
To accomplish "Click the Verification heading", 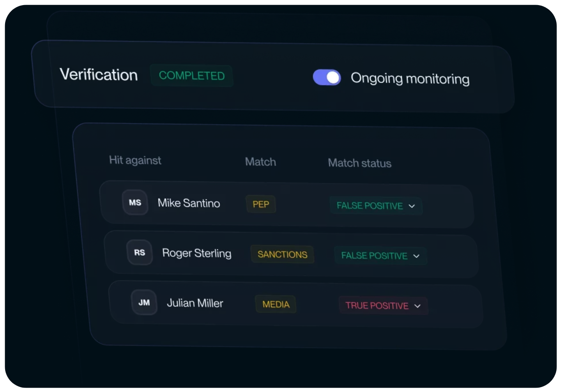I will click(x=99, y=75).
